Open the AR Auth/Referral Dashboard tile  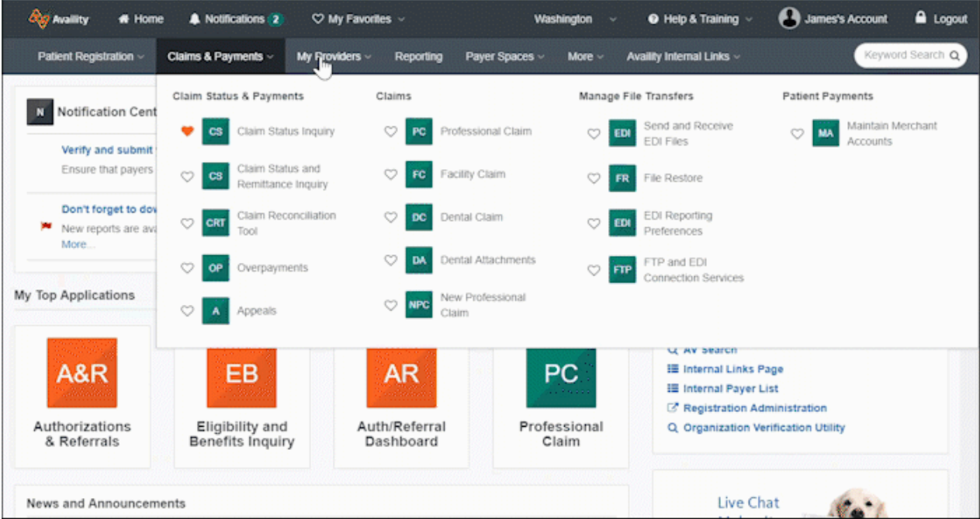point(401,376)
